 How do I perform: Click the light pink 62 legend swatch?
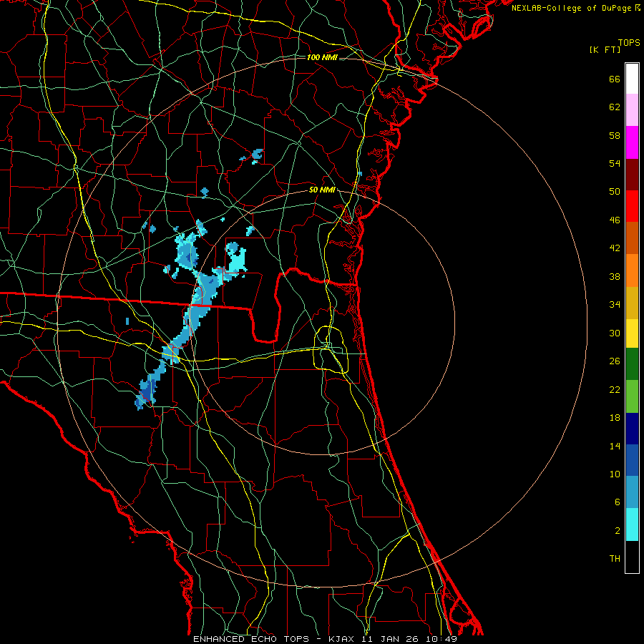[x=632, y=109]
